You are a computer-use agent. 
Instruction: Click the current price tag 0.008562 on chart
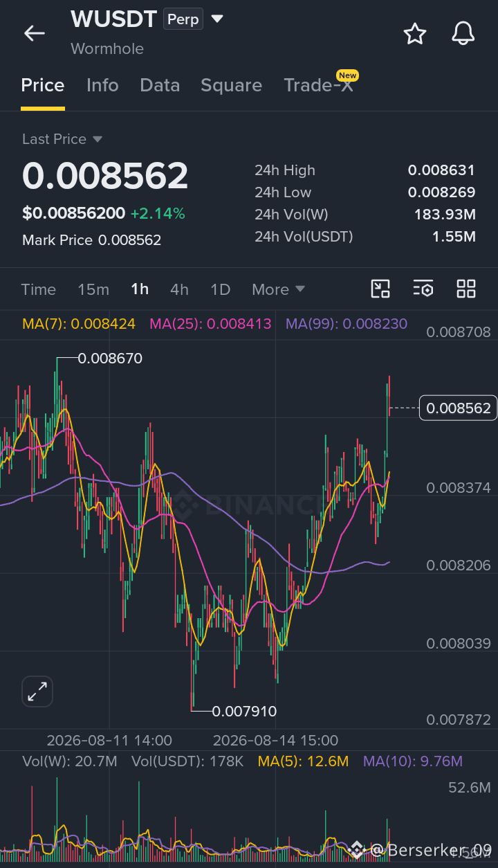(459, 408)
